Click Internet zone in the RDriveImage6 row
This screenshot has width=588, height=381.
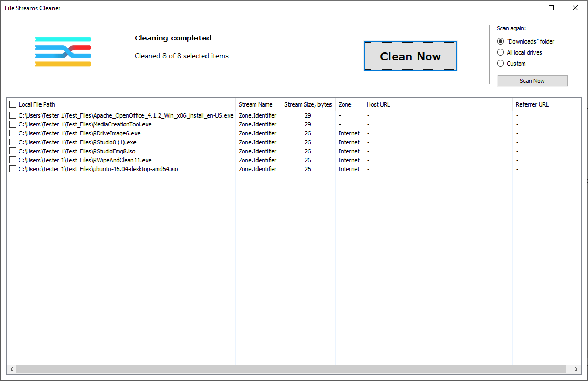coord(349,133)
